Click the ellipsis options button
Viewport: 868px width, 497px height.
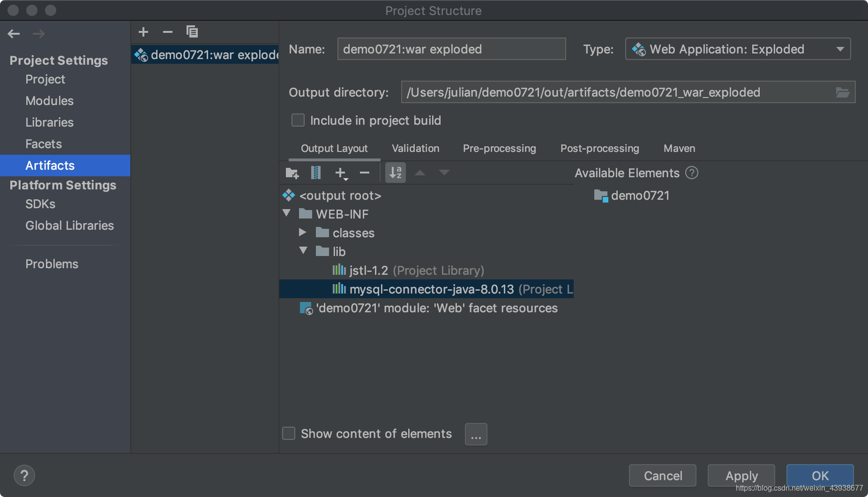click(476, 434)
